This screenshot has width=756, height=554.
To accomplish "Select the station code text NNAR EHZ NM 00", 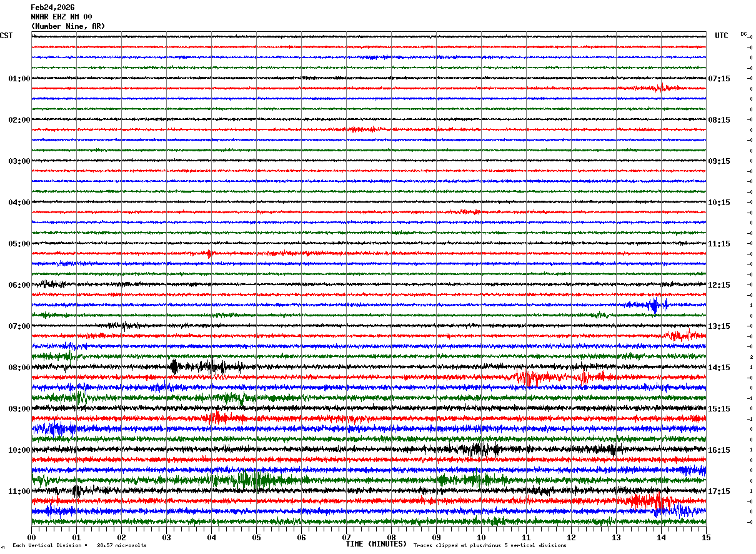I will 61,17.
